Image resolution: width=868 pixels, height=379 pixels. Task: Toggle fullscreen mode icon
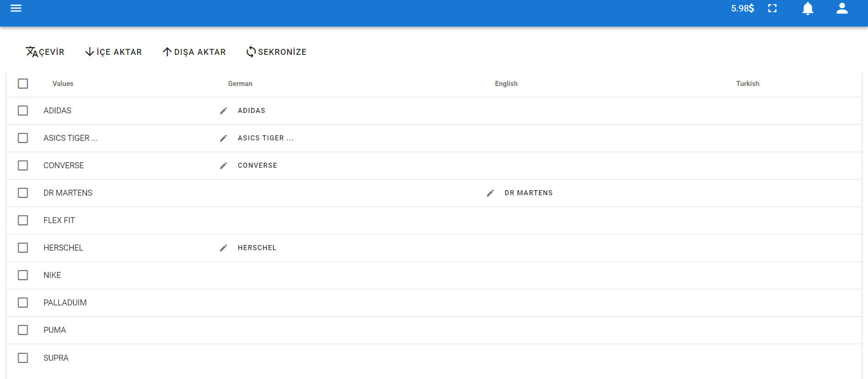point(772,8)
